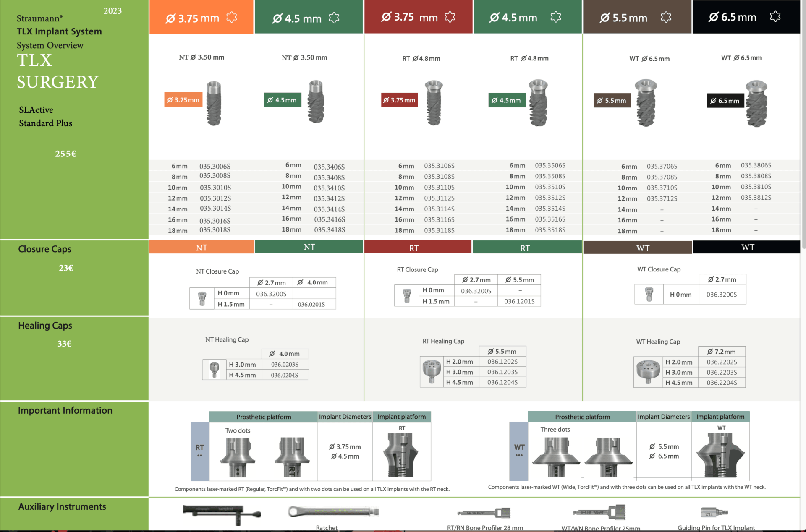Click the RT healing cap icon
Image resolution: width=806 pixels, height=532 pixels.
click(x=432, y=372)
